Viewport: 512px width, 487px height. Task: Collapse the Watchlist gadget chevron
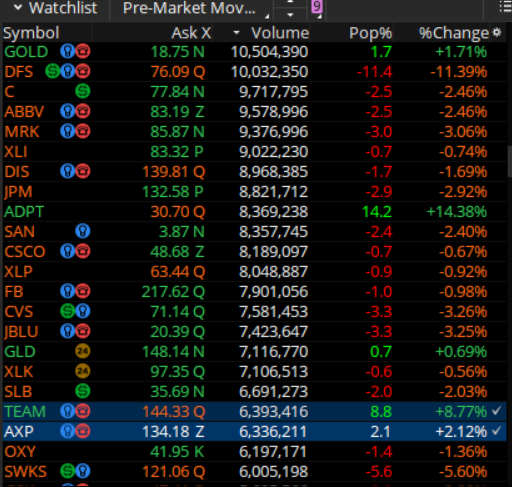tap(18, 7)
